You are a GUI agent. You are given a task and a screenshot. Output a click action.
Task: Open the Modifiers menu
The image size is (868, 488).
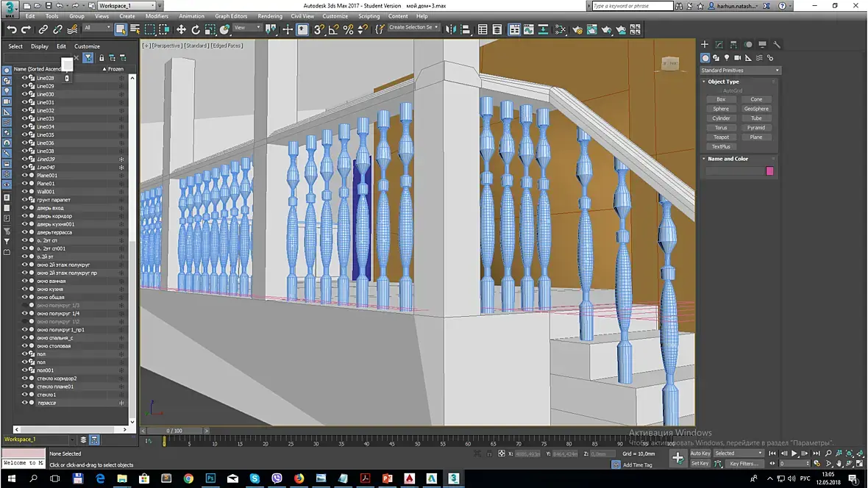157,16
